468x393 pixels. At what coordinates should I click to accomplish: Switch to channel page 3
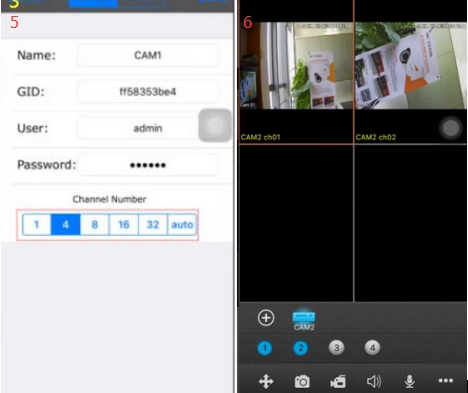point(336,348)
